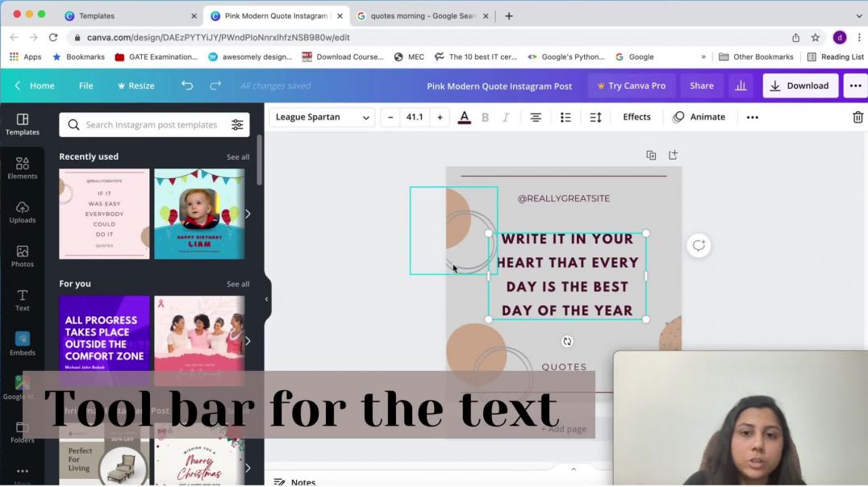Open the Templates sidebar panel
868x487 pixels.
[22, 124]
